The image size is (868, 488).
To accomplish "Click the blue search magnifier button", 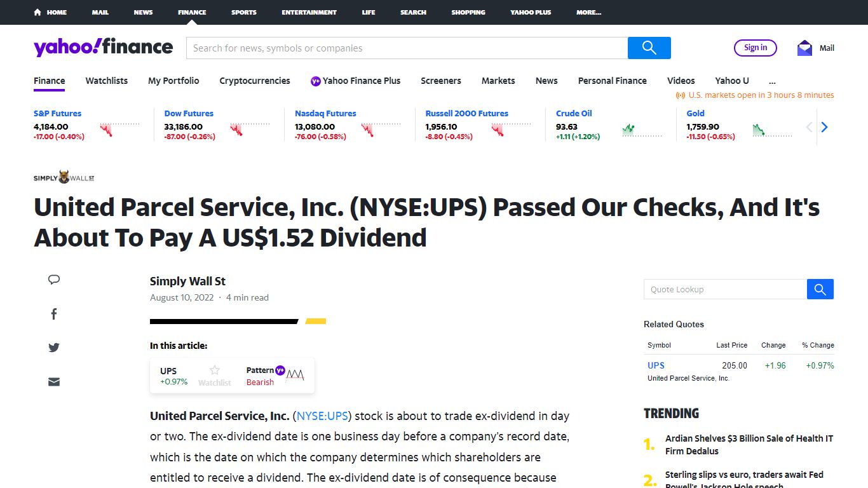I will coord(649,48).
